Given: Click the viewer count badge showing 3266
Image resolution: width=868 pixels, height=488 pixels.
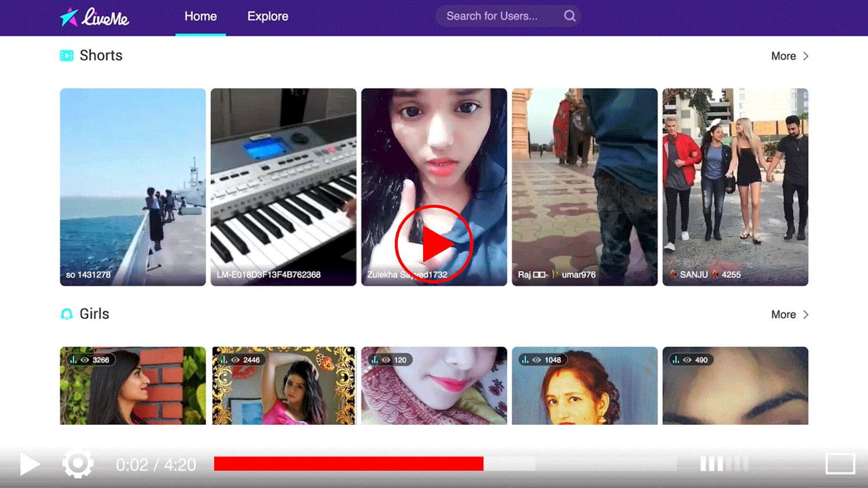Looking at the screenshot, I should click(x=90, y=360).
